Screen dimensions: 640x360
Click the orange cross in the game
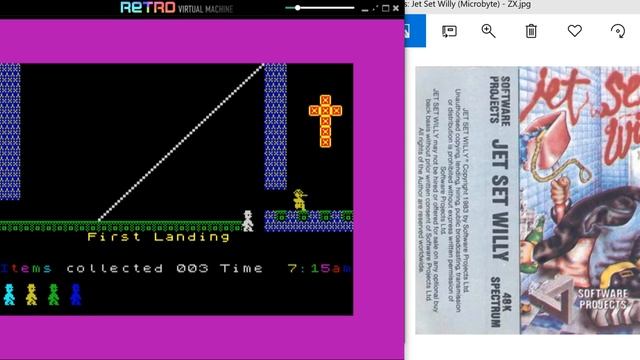point(325,121)
